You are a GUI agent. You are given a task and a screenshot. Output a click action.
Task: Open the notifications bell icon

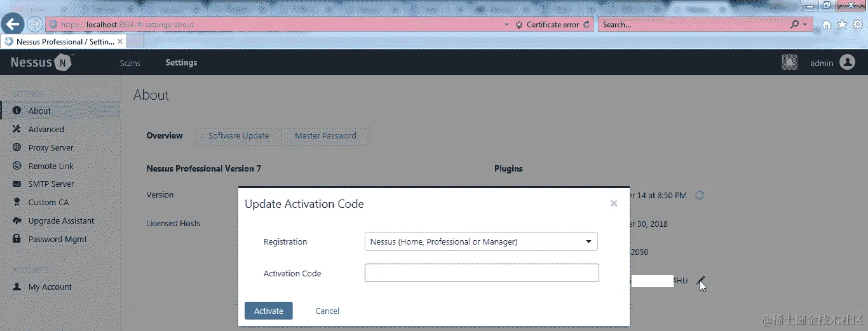pyautogui.click(x=789, y=62)
